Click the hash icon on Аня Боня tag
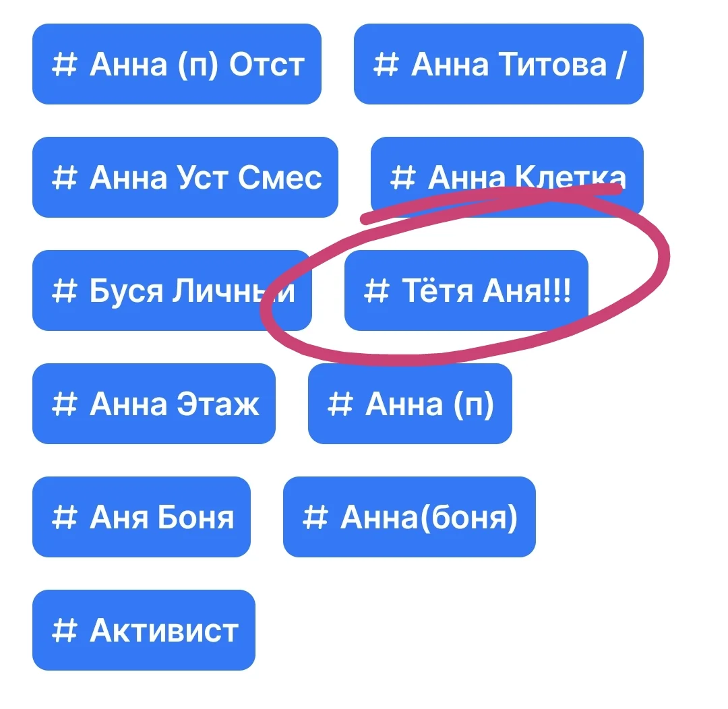Screen dimensions: 728x709 [x=63, y=518]
